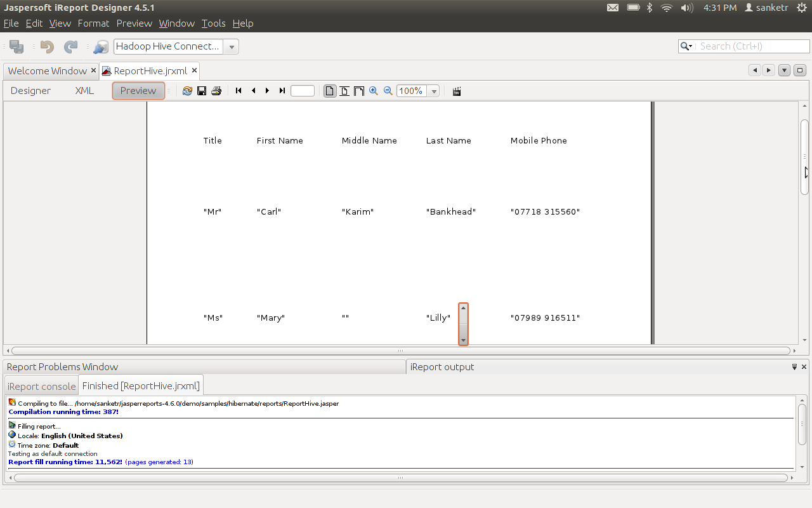Toggle actual size page view
This screenshot has width=812, height=508.
[329, 91]
